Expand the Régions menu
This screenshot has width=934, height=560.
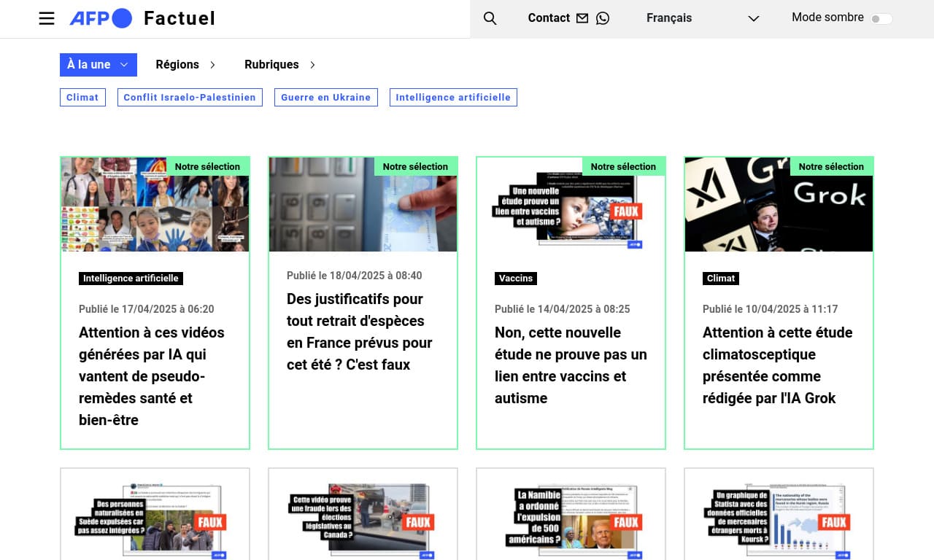pyautogui.click(x=185, y=65)
